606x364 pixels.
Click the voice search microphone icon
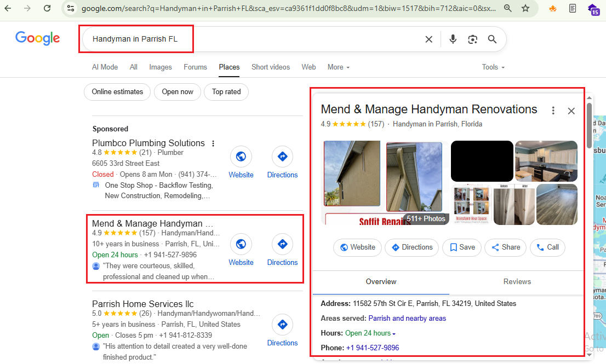[x=453, y=39]
